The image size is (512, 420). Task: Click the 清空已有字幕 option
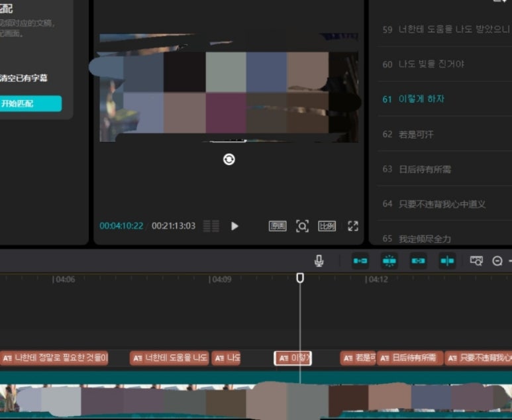23,78
